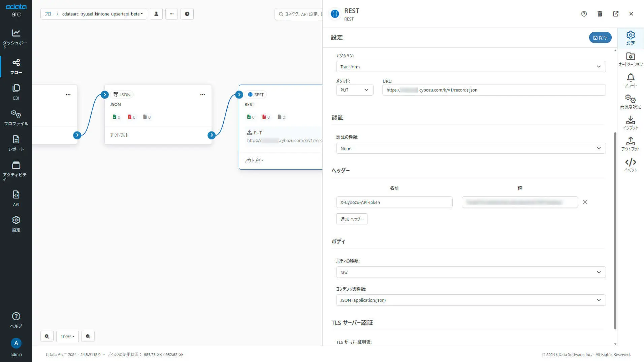Click the header value input field
Viewport: 644px width, 362px height.
(x=520, y=202)
